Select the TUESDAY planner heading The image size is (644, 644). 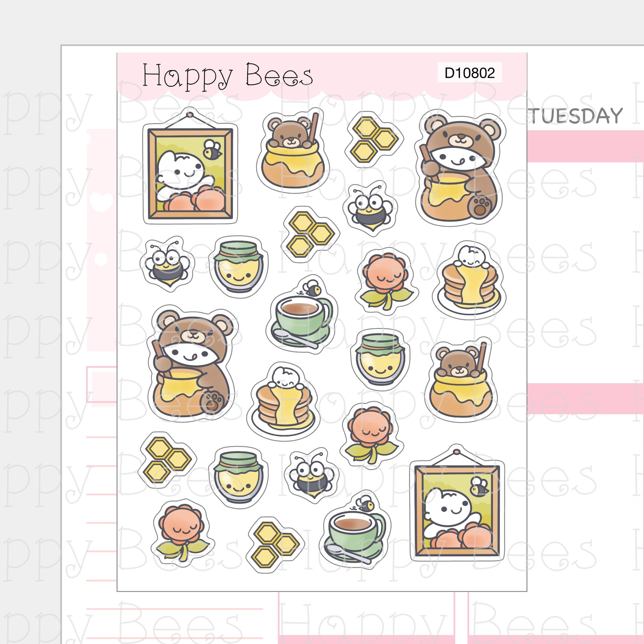pyautogui.click(x=576, y=116)
